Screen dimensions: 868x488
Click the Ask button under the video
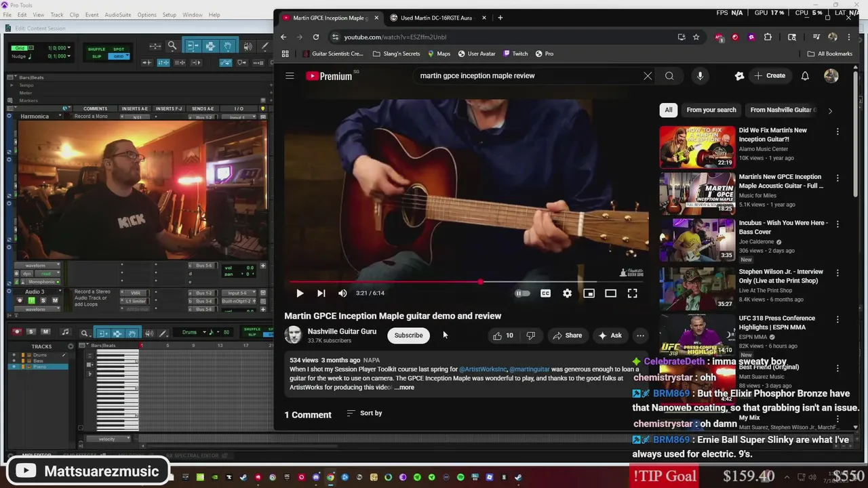pyautogui.click(x=609, y=335)
